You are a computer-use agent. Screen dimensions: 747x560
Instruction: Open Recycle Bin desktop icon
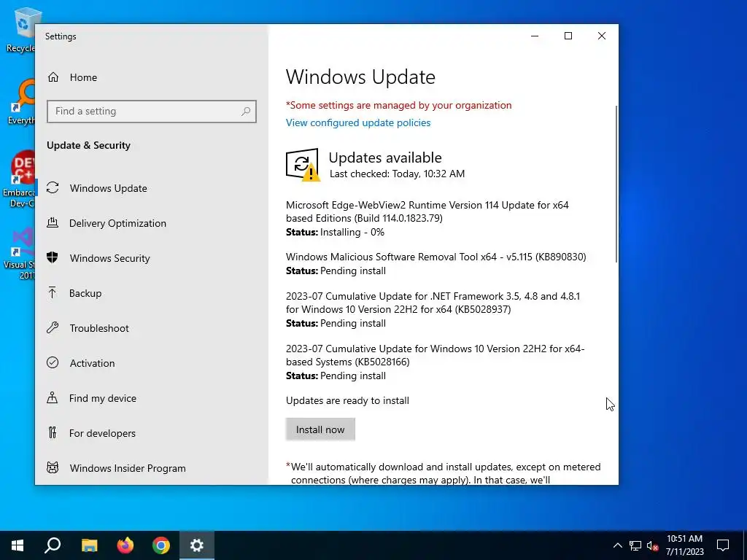click(x=20, y=29)
